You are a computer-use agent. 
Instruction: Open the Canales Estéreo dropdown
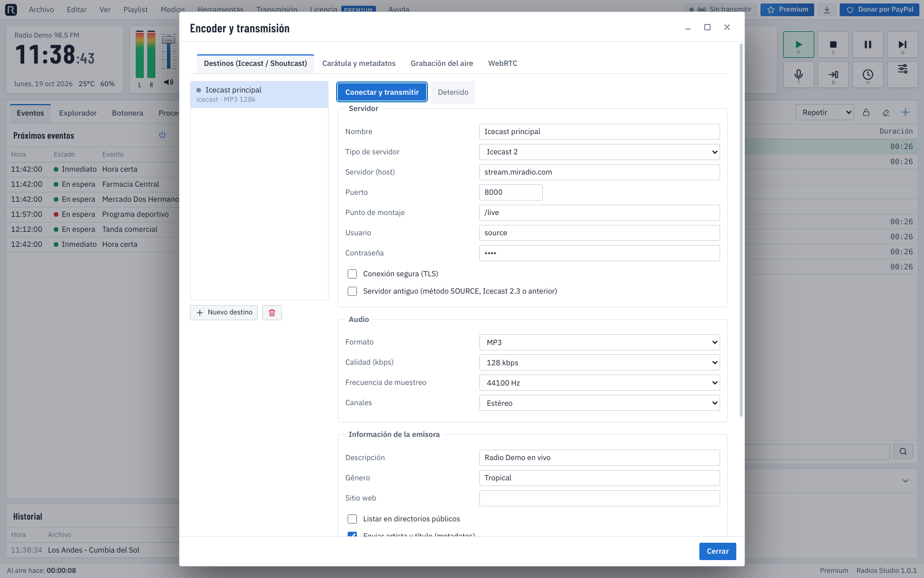(599, 403)
